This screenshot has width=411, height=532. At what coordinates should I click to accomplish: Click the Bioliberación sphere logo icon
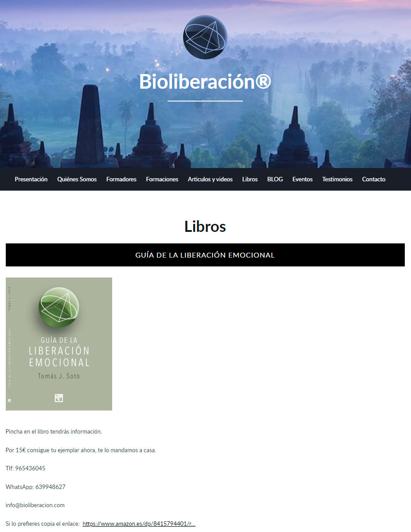(x=205, y=37)
